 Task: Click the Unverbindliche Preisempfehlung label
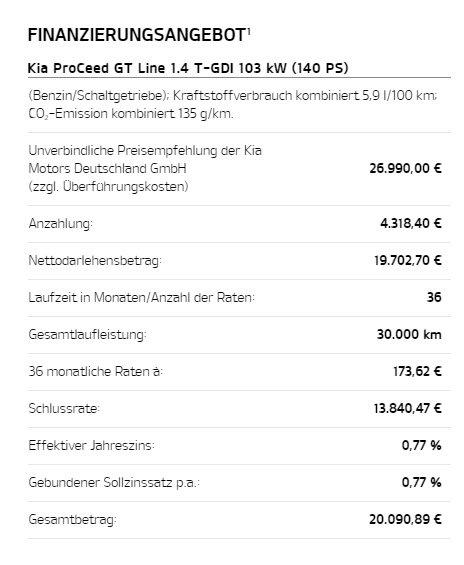(145, 168)
